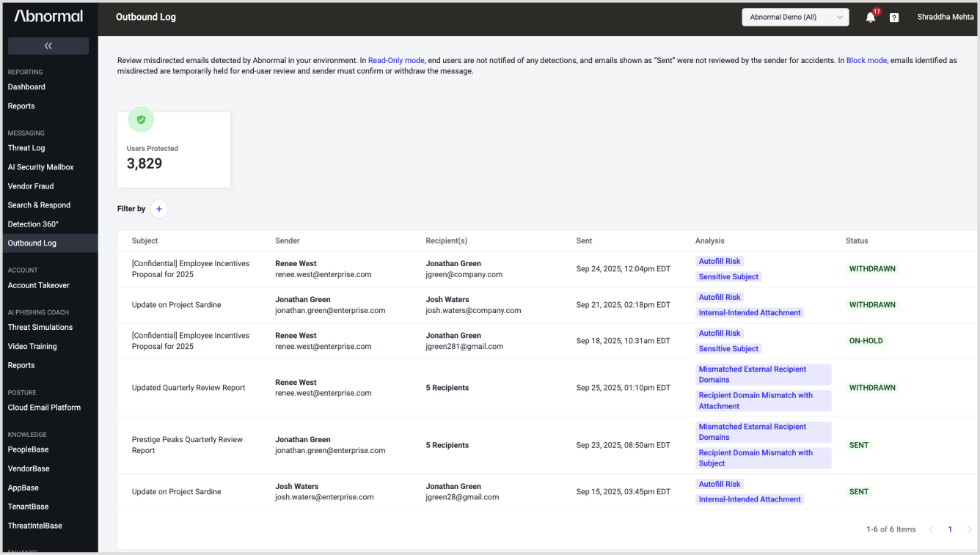Go to previous page arrow in pagination
980x555 pixels.
pos(931,529)
